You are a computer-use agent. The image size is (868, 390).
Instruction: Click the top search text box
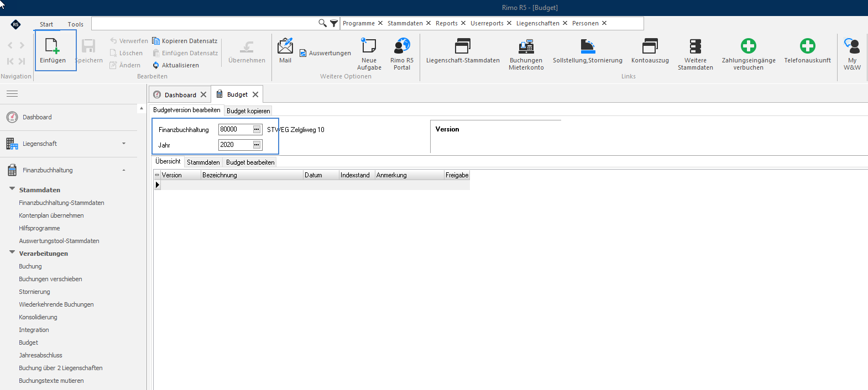click(x=205, y=23)
